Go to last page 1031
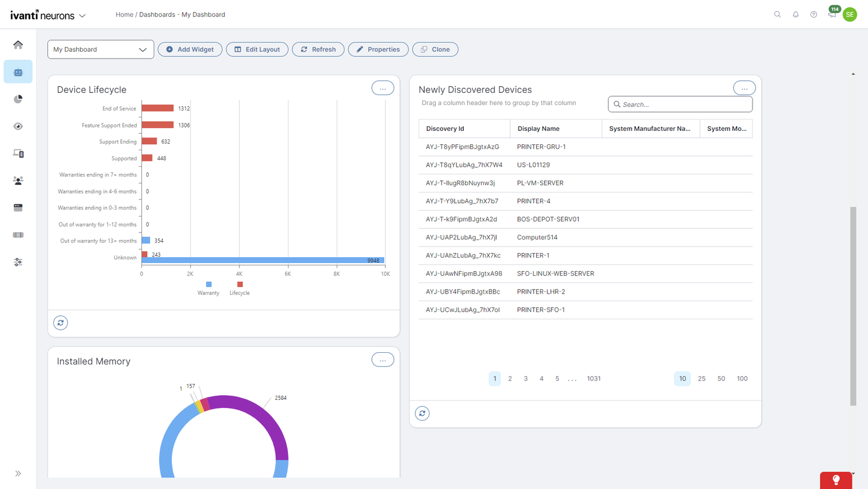This screenshot has height=489, width=868. [594, 379]
